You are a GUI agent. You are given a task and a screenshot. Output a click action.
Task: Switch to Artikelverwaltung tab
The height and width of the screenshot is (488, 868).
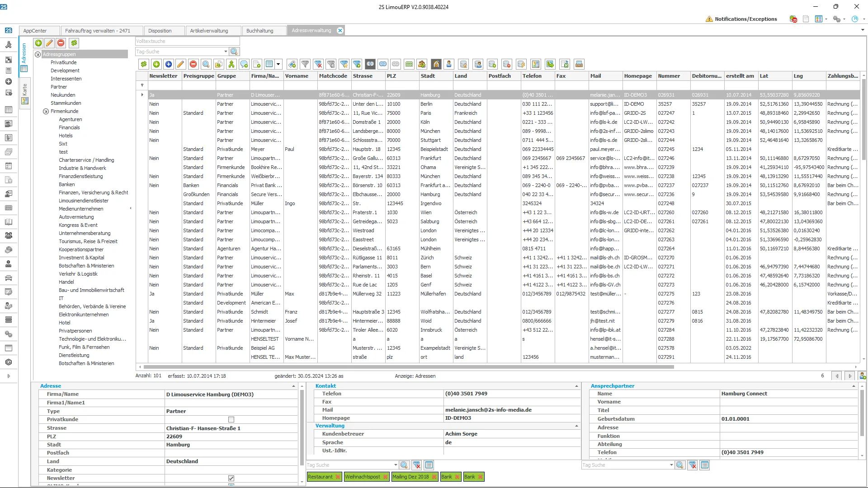213,31
